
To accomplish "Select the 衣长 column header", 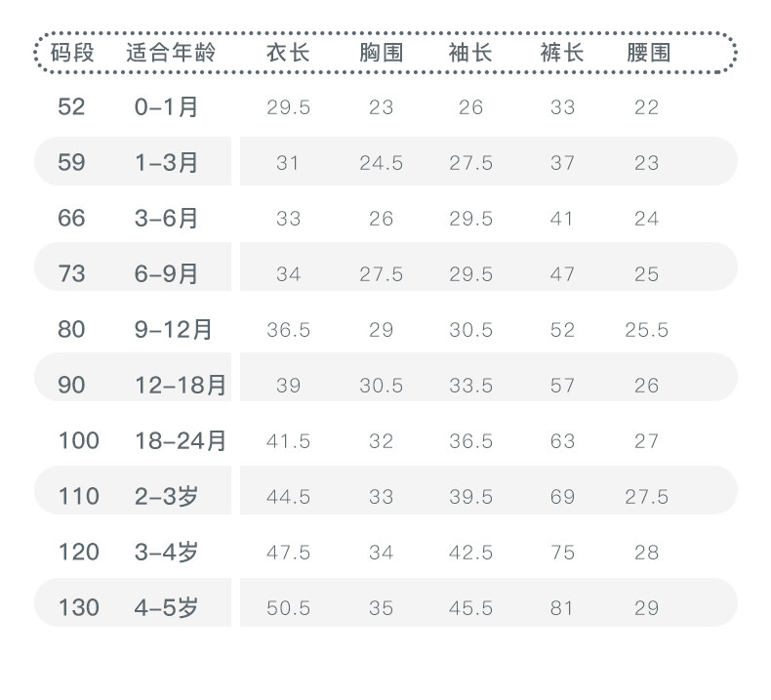I will coord(288,53).
